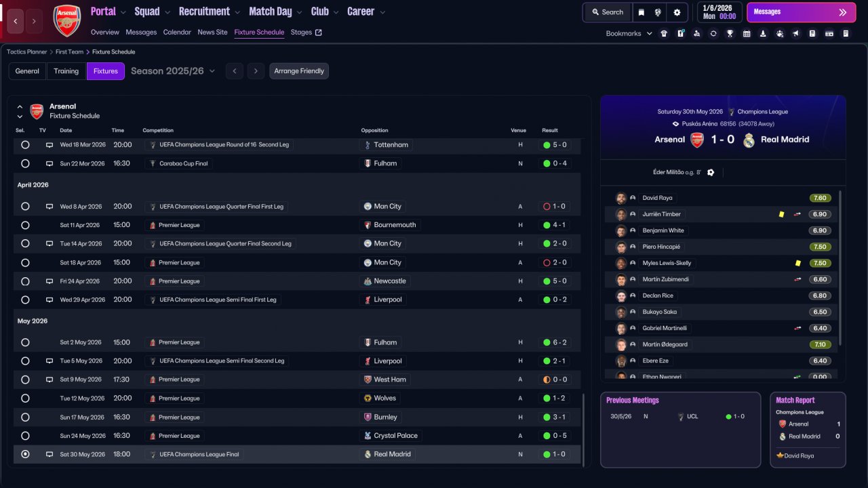Open the purple Messages button
The height and width of the screenshot is (488, 868).
[801, 12]
